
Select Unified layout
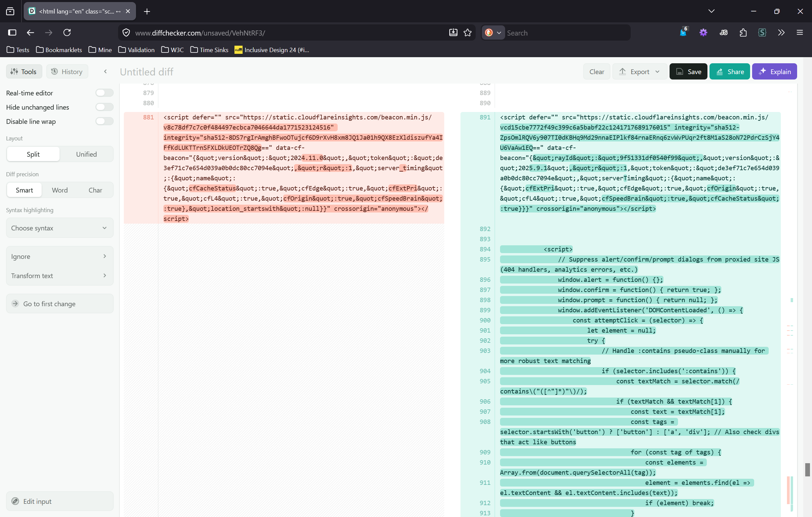coord(86,154)
